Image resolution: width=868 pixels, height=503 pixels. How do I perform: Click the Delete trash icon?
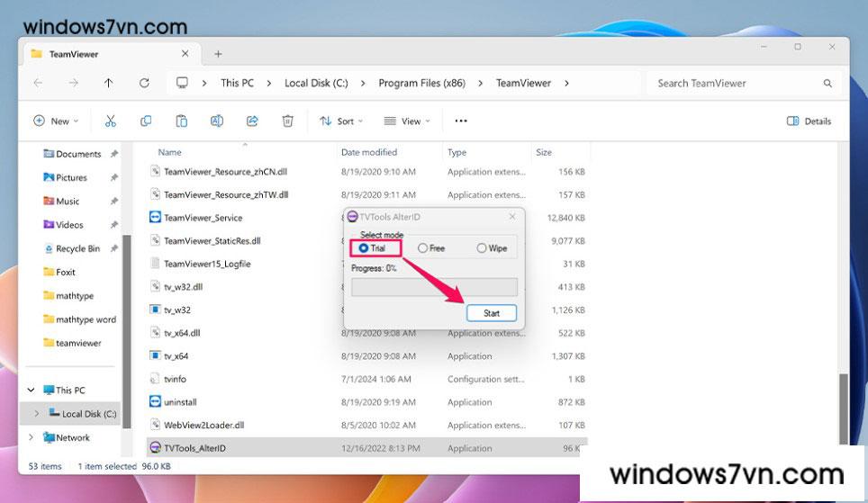pyautogui.click(x=288, y=121)
